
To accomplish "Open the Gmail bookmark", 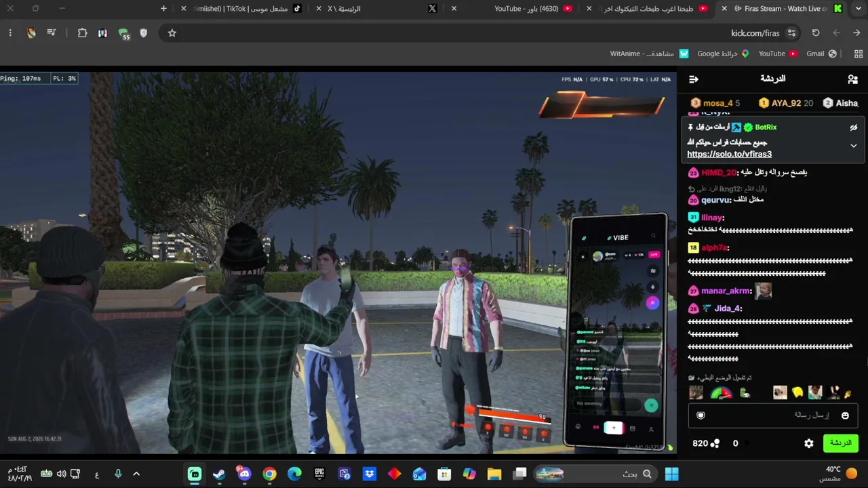I will [x=821, y=54].
